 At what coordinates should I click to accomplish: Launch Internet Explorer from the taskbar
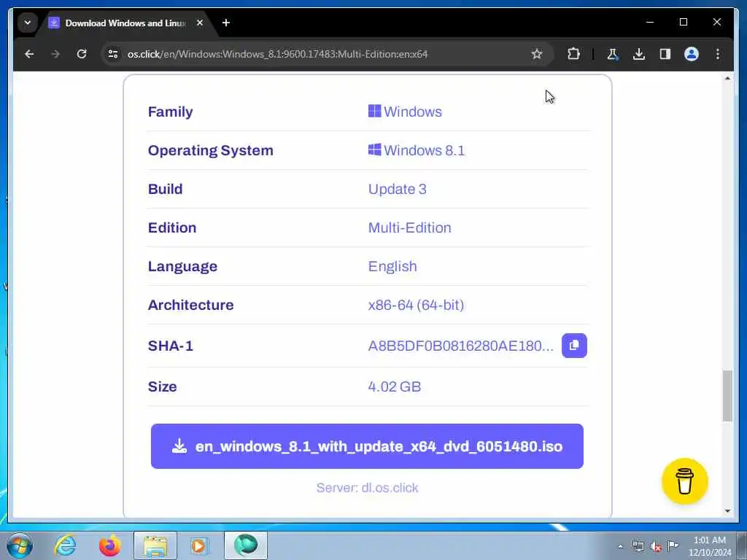coord(65,545)
